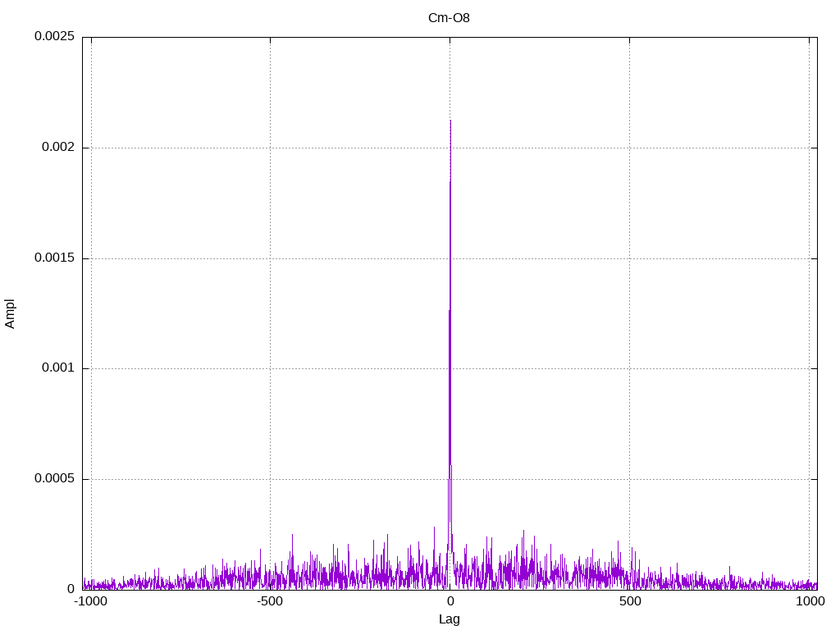Click the 500 x-axis tick label

point(630,601)
